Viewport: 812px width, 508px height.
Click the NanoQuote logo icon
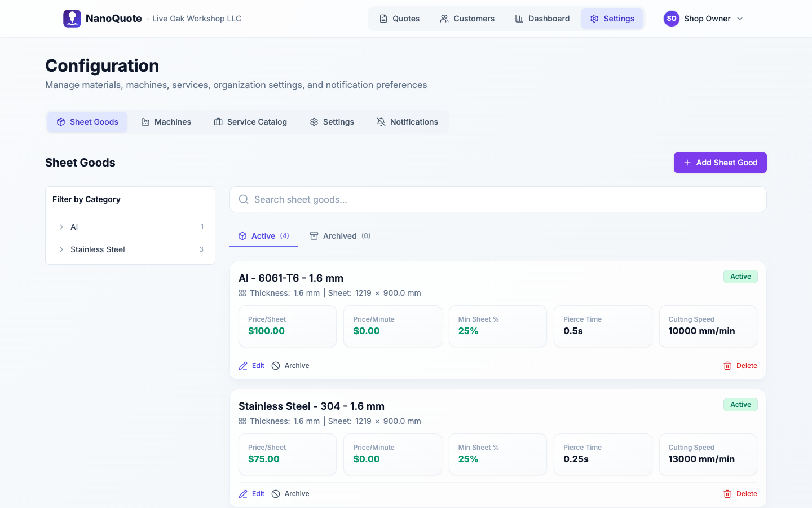[72, 19]
